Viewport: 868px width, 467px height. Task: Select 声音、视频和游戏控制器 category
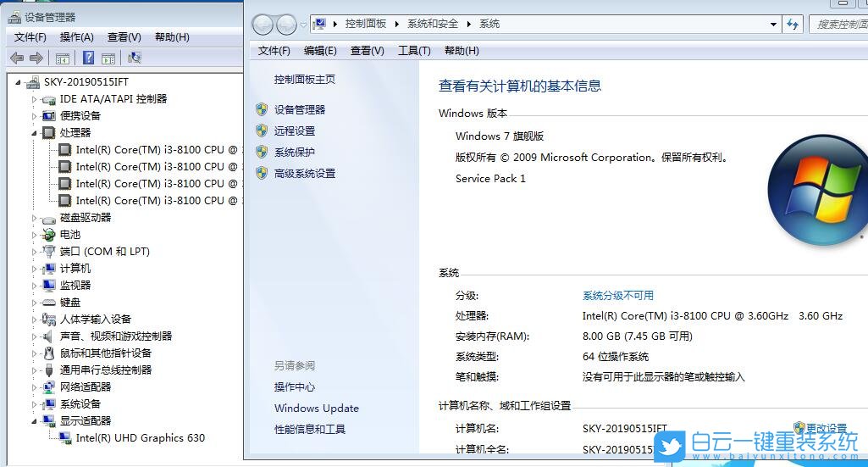tap(116, 336)
